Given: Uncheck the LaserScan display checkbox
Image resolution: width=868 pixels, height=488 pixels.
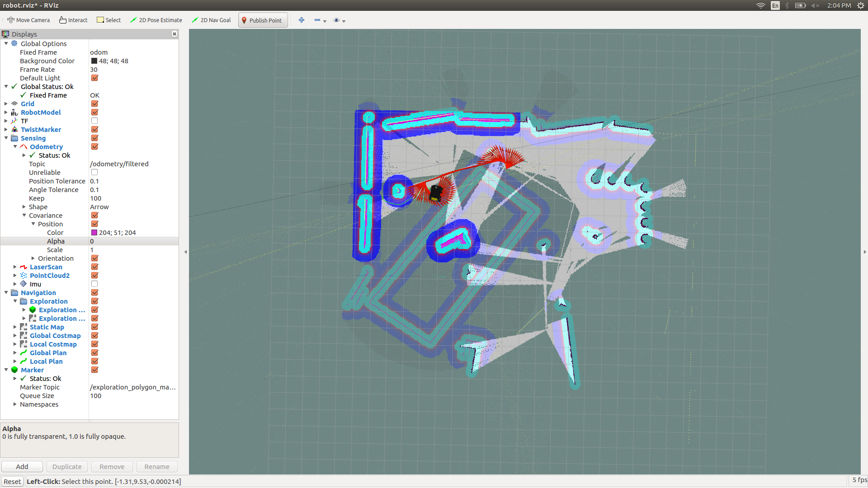Looking at the screenshot, I should coord(94,267).
